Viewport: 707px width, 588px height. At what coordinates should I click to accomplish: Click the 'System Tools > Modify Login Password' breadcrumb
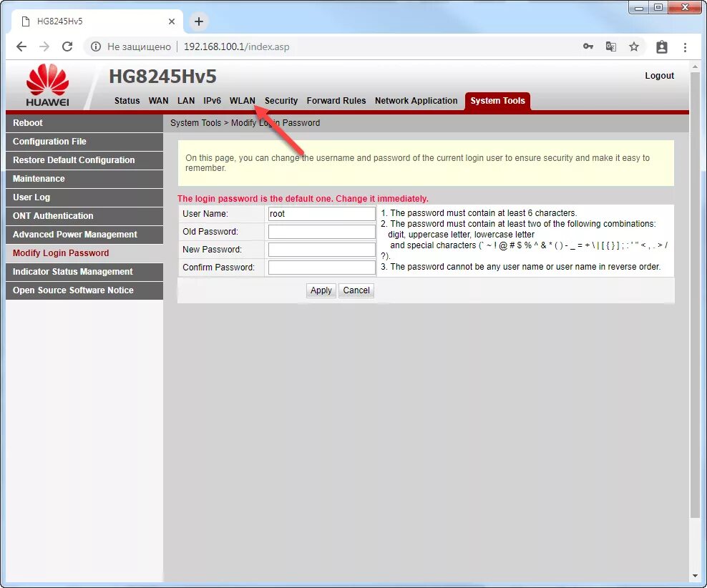[x=245, y=123]
